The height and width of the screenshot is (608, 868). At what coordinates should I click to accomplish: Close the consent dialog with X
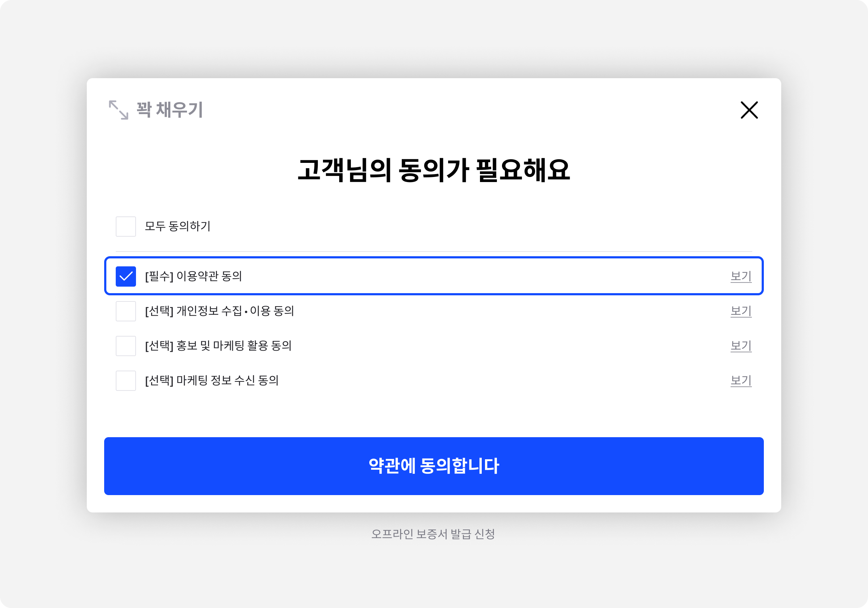click(x=749, y=110)
